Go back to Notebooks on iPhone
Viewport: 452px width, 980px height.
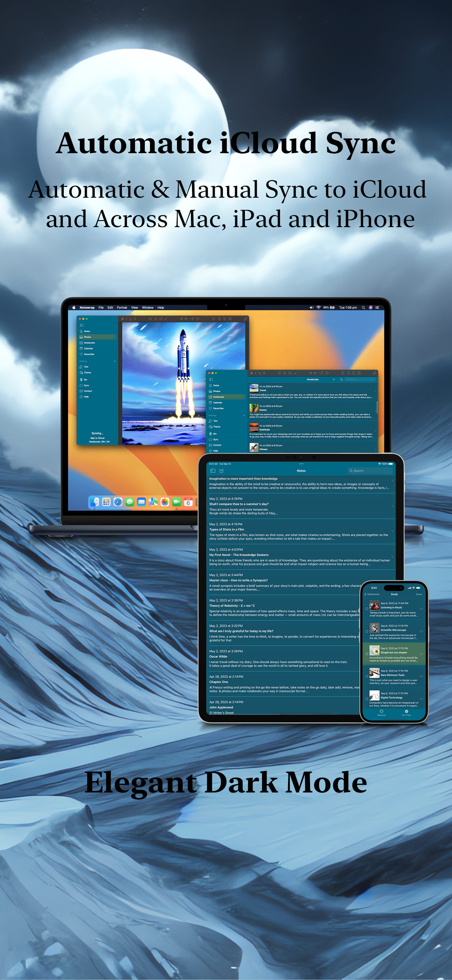[x=372, y=594]
